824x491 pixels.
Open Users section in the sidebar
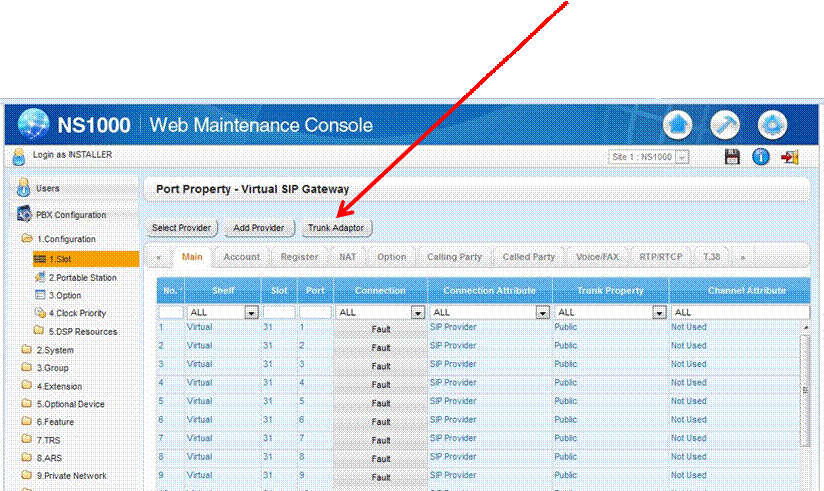(48, 188)
